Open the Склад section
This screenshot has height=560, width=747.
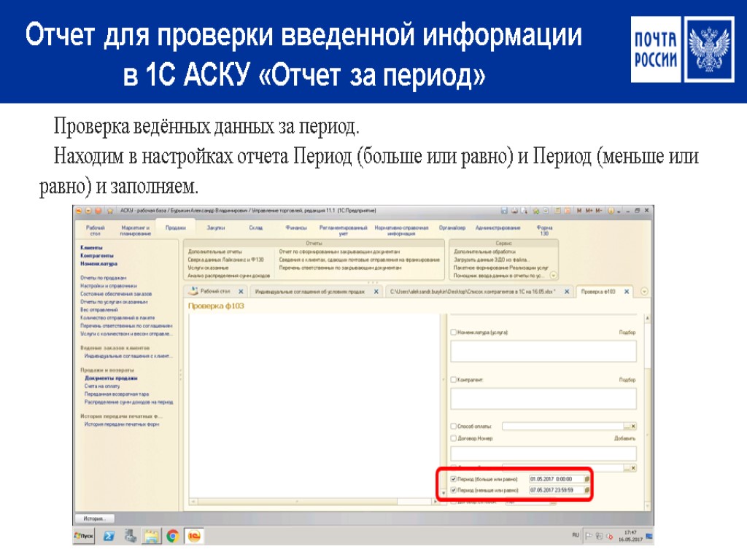point(256,227)
